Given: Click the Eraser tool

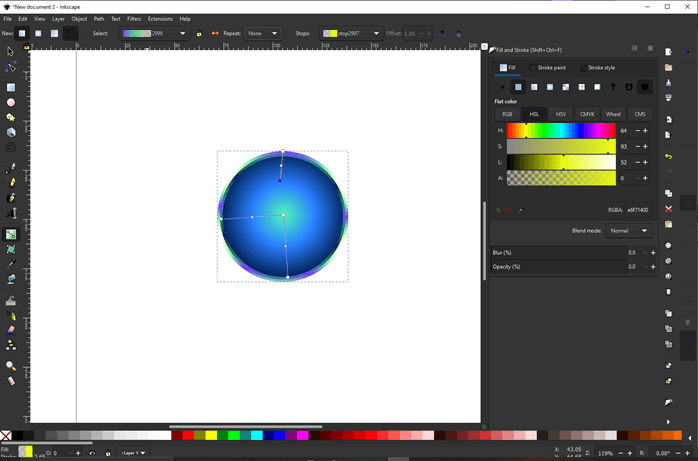Looking at the screenshot, I should tap(11, 329).
